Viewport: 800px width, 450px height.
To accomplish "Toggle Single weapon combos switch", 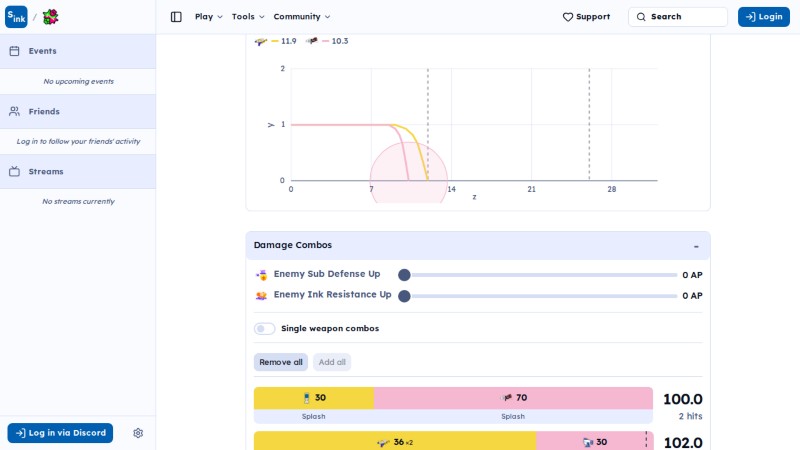I will [264, 329].
